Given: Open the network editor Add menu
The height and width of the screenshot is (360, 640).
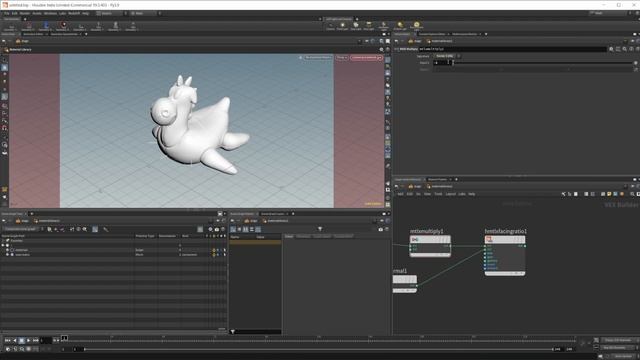Looking at the screenshot, I should (x=400, y=194).
